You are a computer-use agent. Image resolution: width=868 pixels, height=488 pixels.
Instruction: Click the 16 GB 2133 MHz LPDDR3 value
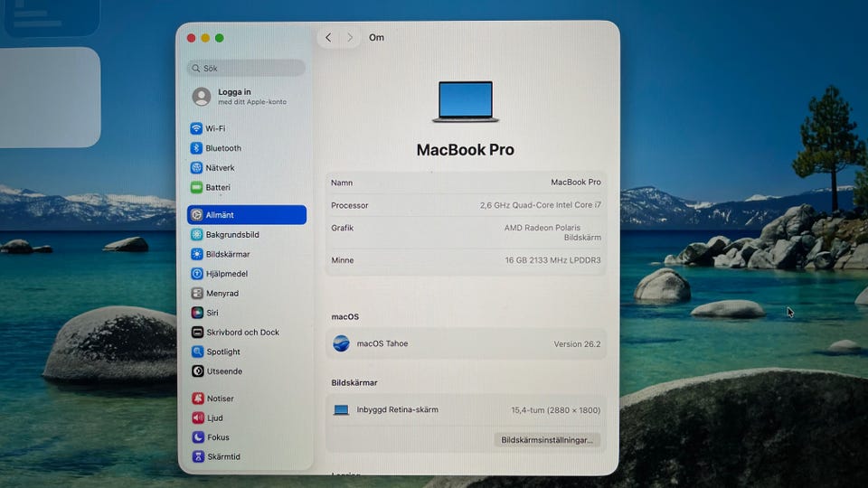pyautogui.click(x=552, y=260)
